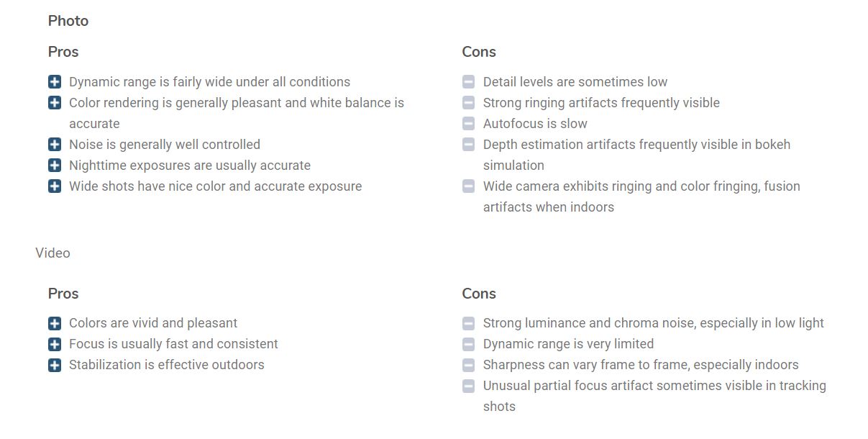Click plus icon beside 'Wide shots have nice color'
This screenshot has width=868, height=439.
tap(55, 186)
